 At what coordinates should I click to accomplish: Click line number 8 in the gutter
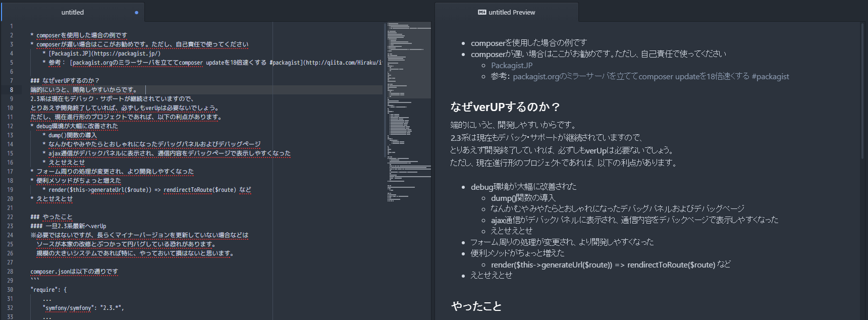[11, 90]
